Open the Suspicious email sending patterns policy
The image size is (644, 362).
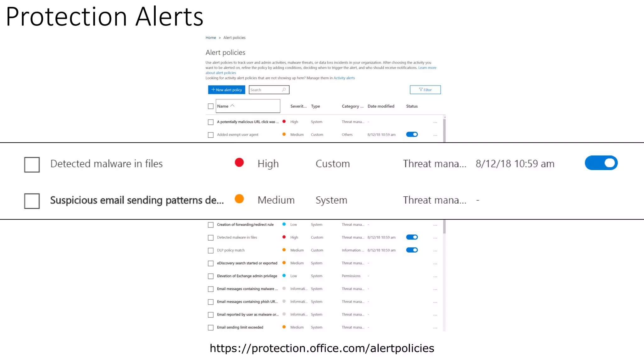point(137,200)
